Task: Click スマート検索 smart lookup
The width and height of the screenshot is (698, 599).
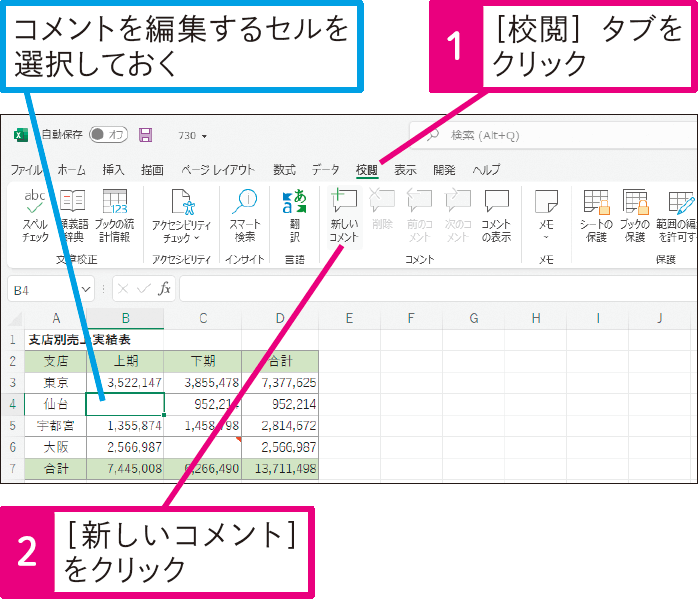Action: (x=245, y=216)
